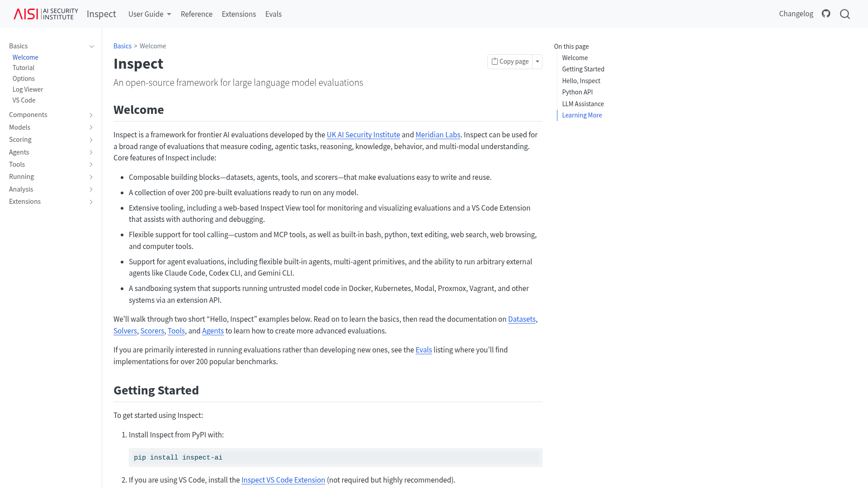This screenshot has width=868, height=488.
Task: Expand the Tools sidebar section
Action: pyautogui.click(x=91, y=164)
